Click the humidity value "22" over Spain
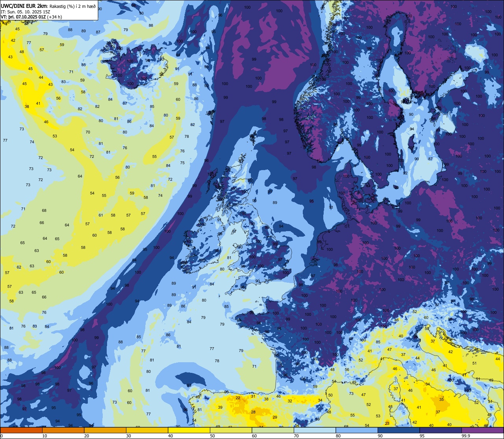 (x=238, y=398)
